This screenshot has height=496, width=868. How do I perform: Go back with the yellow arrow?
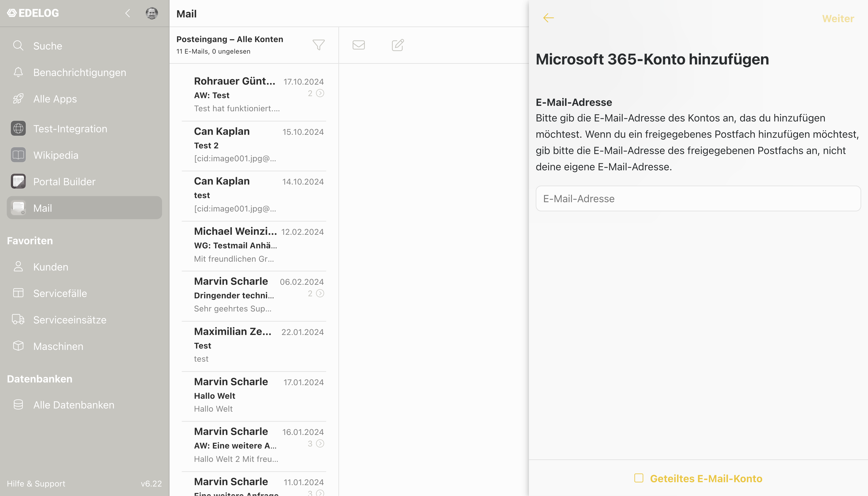[x=548, y=18]
